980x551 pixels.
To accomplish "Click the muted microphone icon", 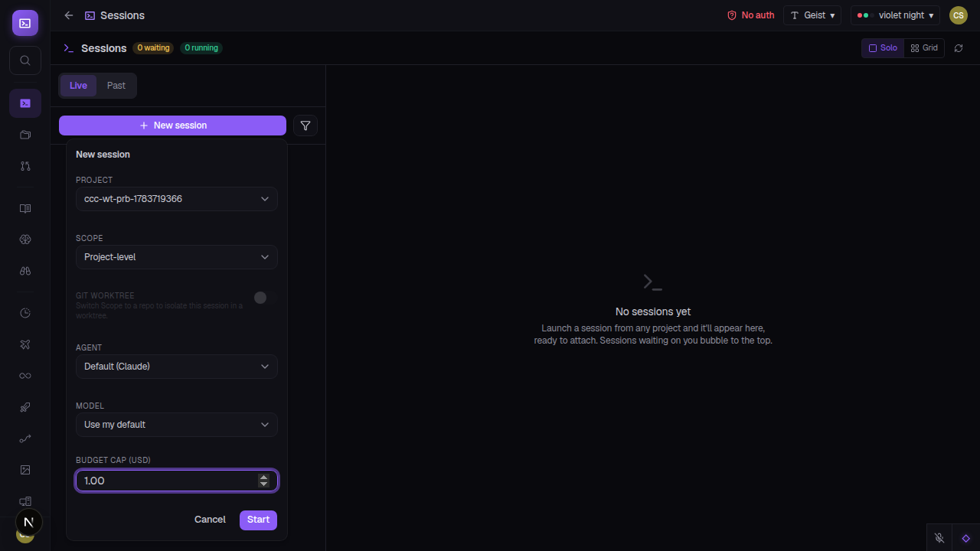I will [x=939, y=538].
